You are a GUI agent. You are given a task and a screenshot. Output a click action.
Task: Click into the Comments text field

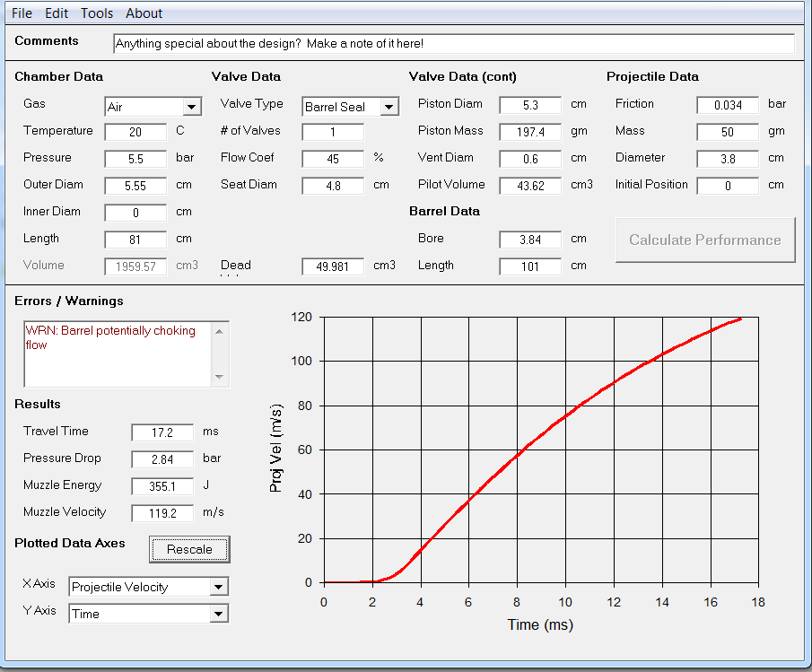click(x=453, y=43)
